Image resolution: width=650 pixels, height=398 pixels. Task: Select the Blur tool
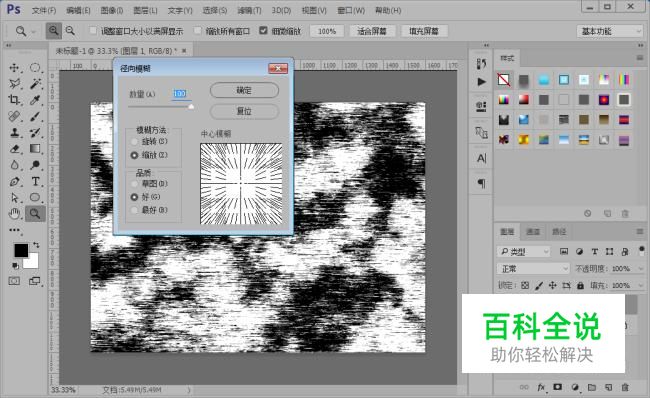coord(15,165)
